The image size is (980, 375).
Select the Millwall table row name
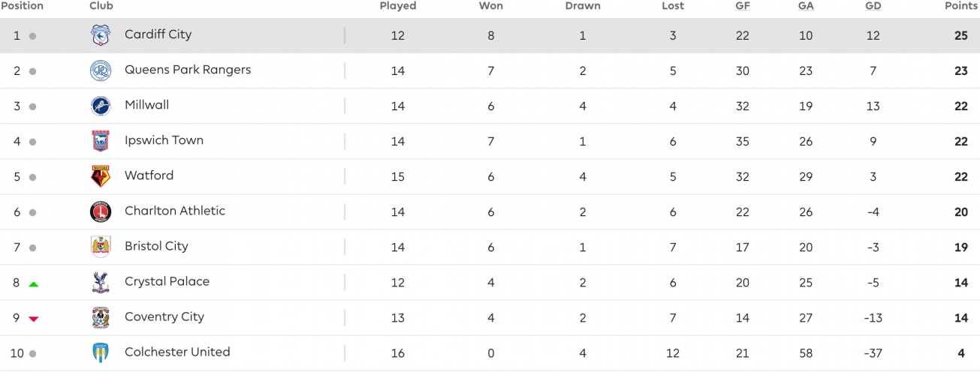[x=146, y=105]
